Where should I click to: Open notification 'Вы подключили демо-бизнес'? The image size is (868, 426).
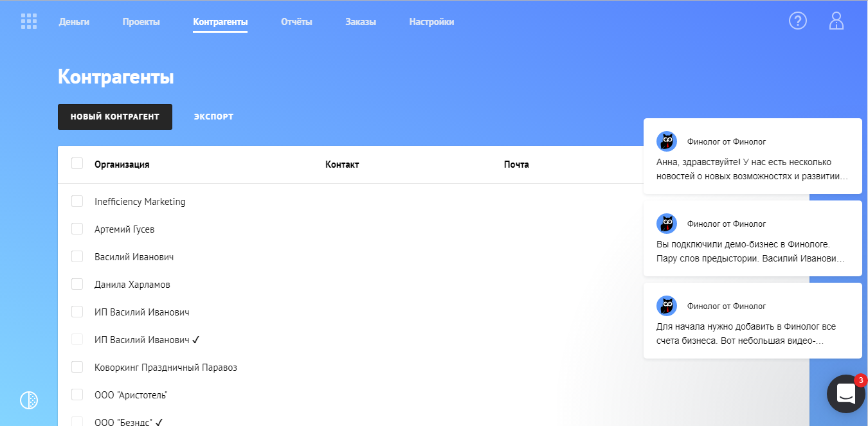click(752, 238)
